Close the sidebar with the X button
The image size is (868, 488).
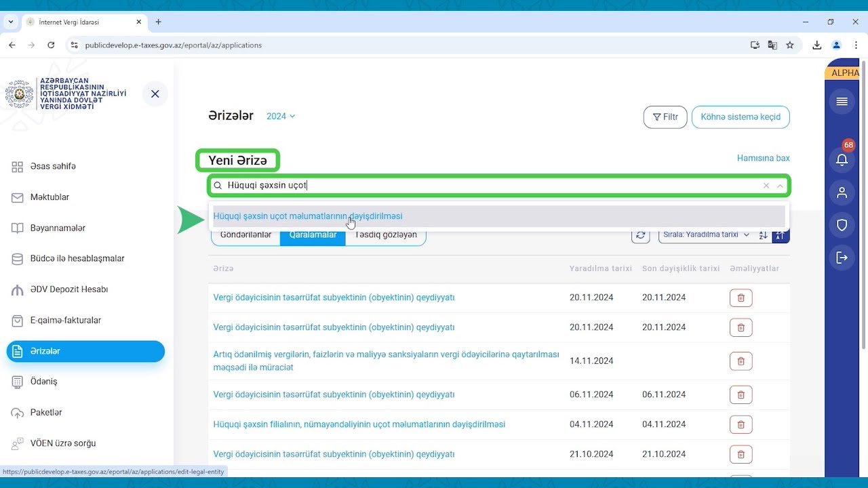click(155, 94)
